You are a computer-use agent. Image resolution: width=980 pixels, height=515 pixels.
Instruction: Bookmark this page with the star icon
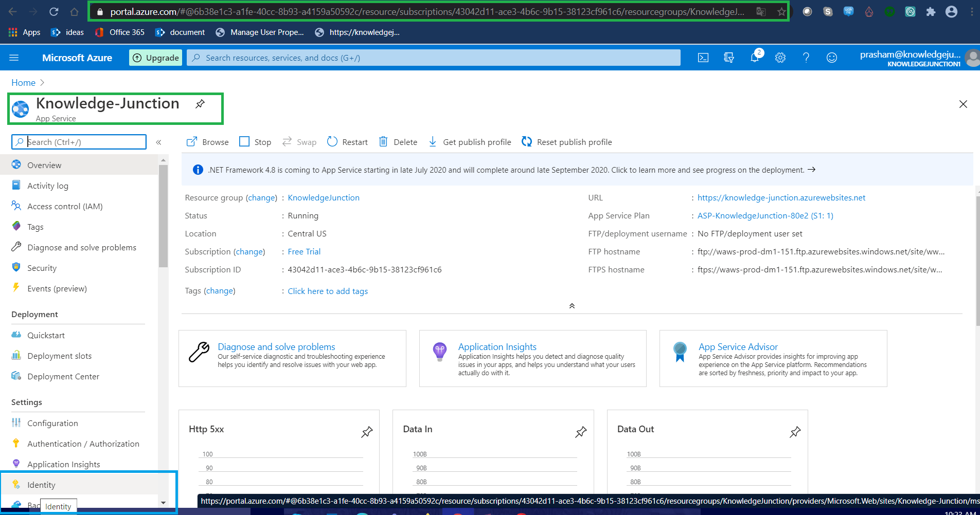tap(781, 11)
